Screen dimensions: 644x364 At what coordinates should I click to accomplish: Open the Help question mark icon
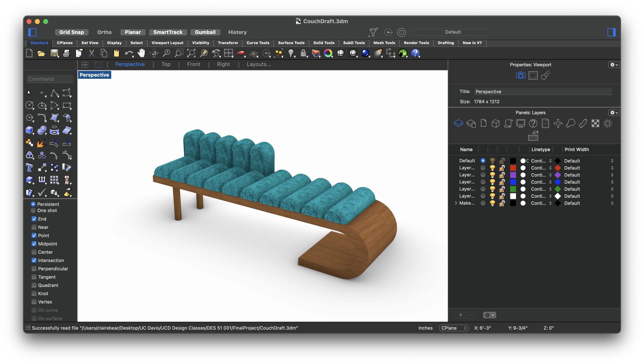tap(415, 53)
